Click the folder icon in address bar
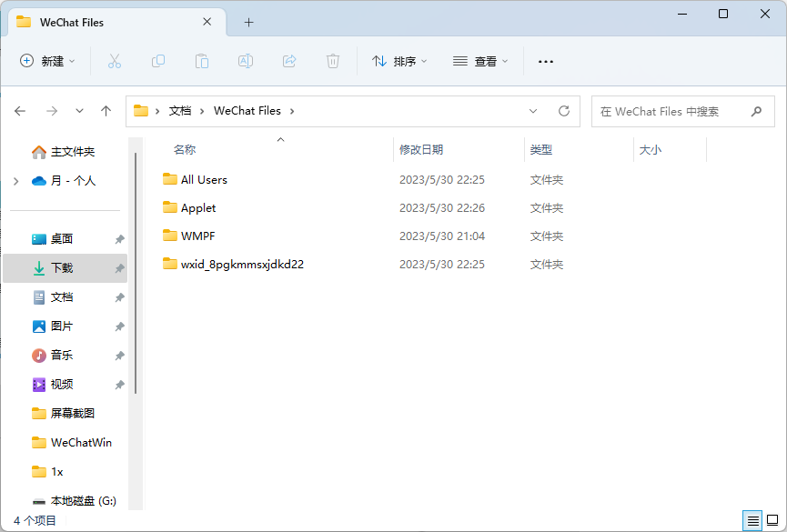Image resolution: width=787 pixels, height=532 pixels. [x=141, y=110]
